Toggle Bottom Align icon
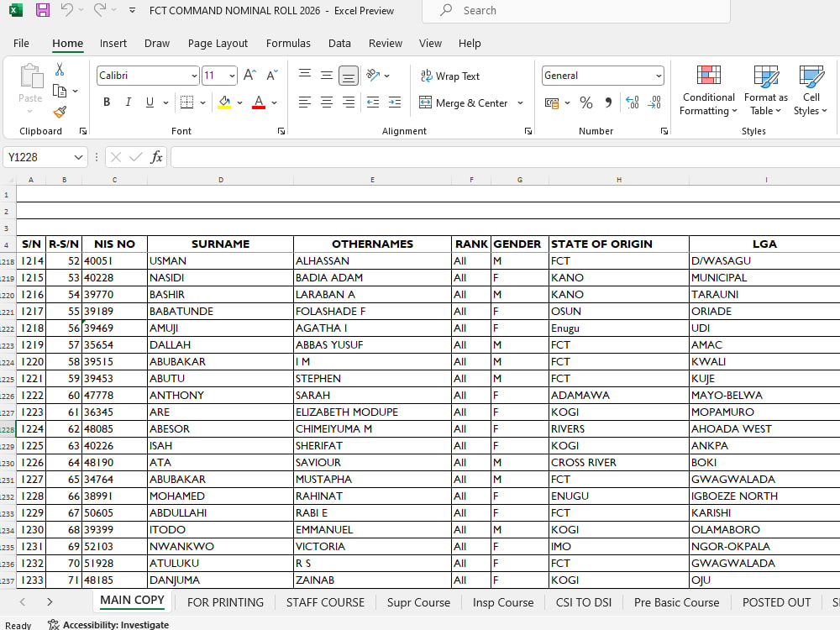This screenshot has height=630, width=840. coord(349,76)
